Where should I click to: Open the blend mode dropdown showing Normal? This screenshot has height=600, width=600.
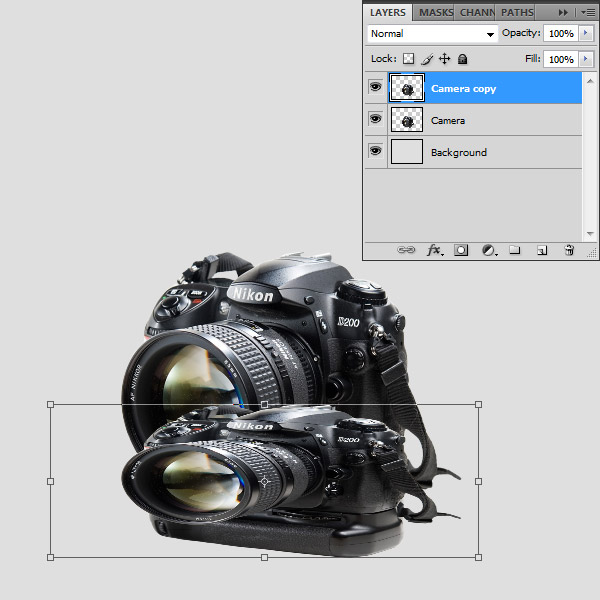point(432,34)
